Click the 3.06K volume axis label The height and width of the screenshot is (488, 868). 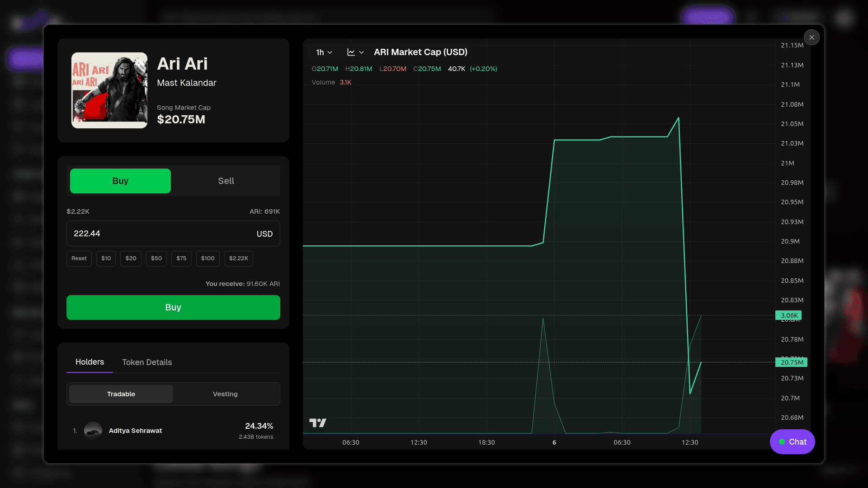[x=789, y=315]
